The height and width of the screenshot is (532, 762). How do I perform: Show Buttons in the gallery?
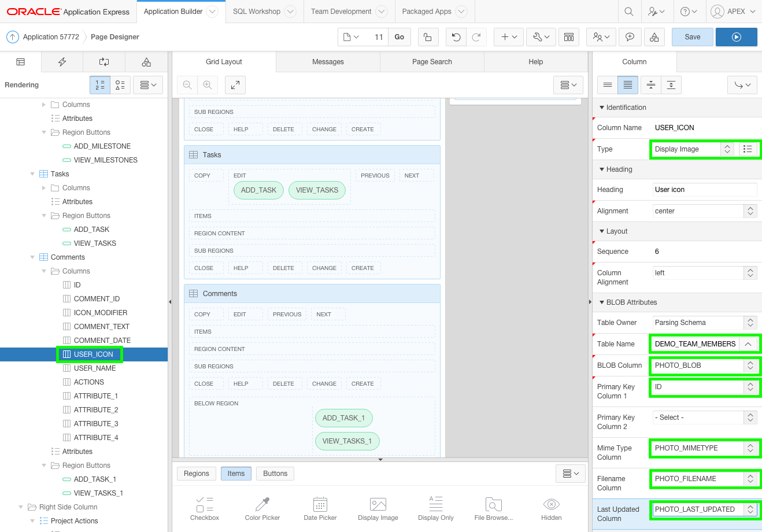click(x=275, y=474)
